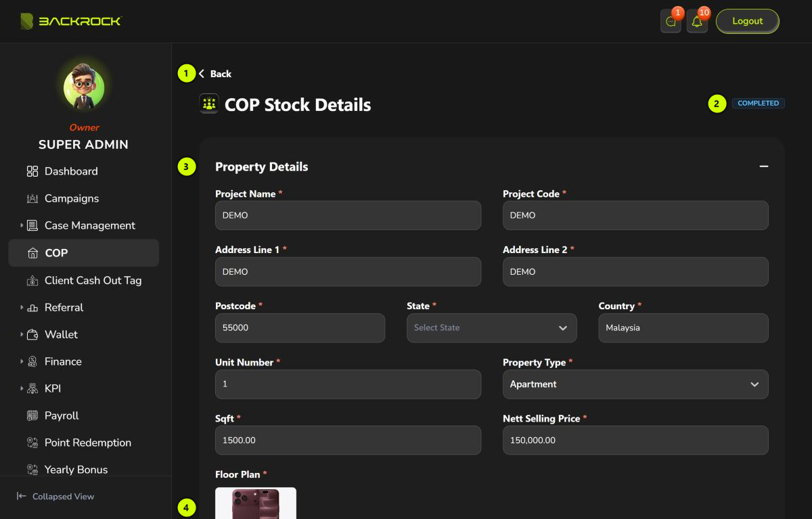Open the Floor Plan image thumbnail

point(256,503)
